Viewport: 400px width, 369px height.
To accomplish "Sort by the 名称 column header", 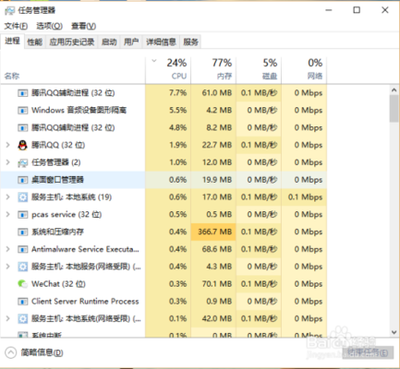I will 73,70.
